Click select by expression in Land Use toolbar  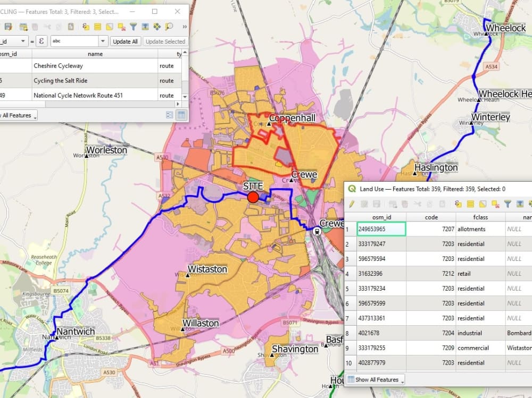[458, 204]
